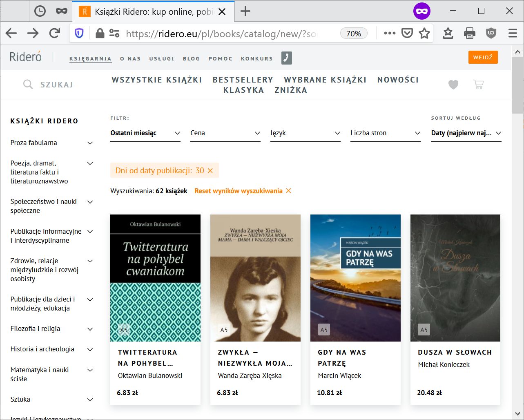The height and width of the screenshot is (420, 524).
Task: Open the KONKURS menu item
Action: click(x=257, y=58)
